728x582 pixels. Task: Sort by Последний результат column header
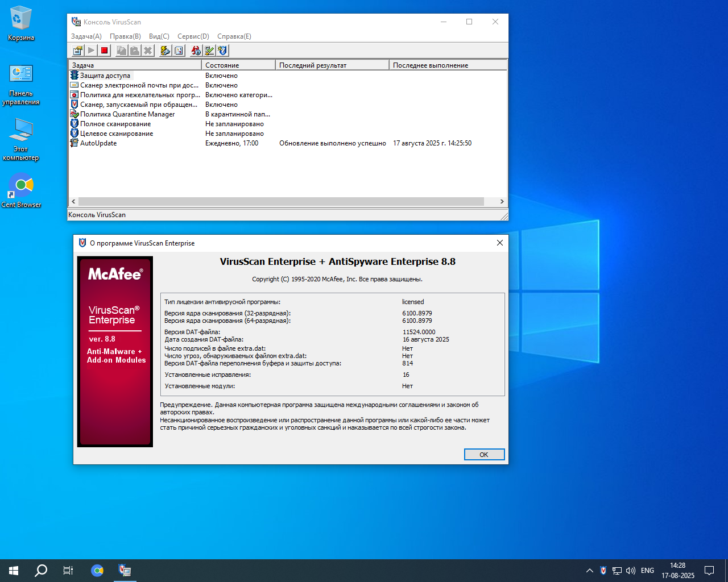click(x=332, y=65)
